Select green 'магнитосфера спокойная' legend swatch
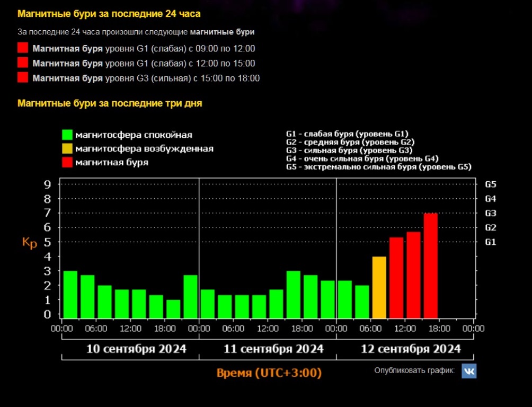This screenshot has width=532, height=407. (x=67, y=135)
